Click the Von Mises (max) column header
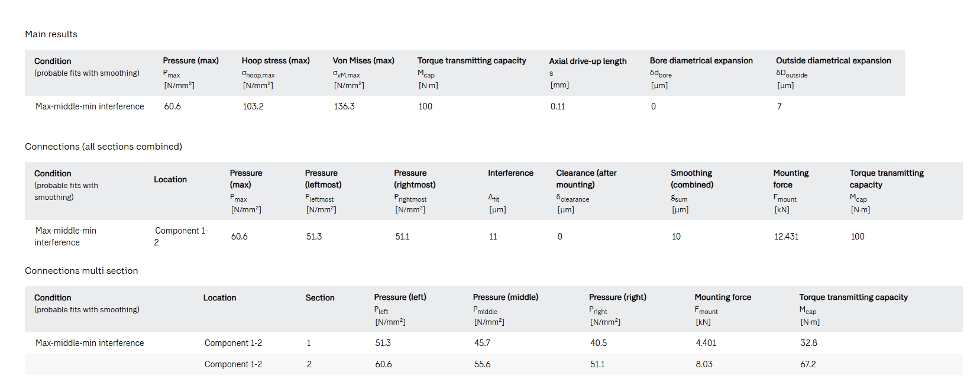980x385 pixels. (x=363, y=61)
